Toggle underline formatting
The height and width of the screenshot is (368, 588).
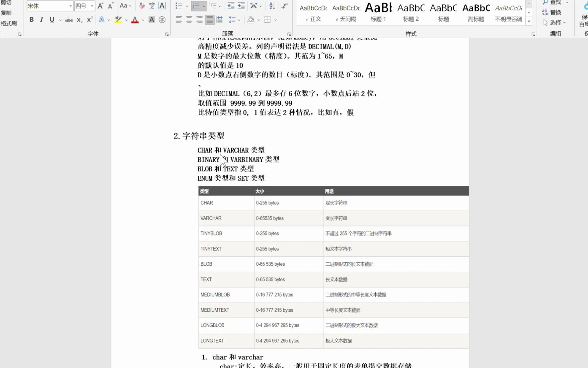tap(52, 20)
